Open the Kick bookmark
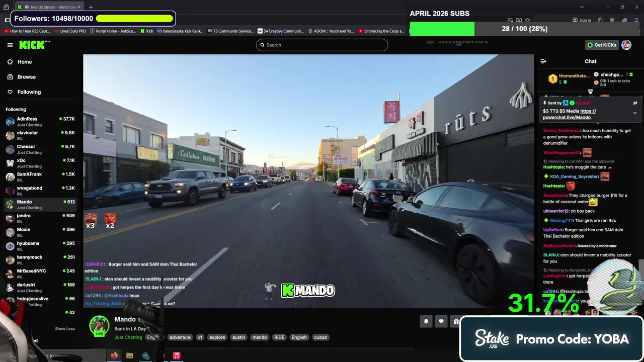 pos(146,31)
